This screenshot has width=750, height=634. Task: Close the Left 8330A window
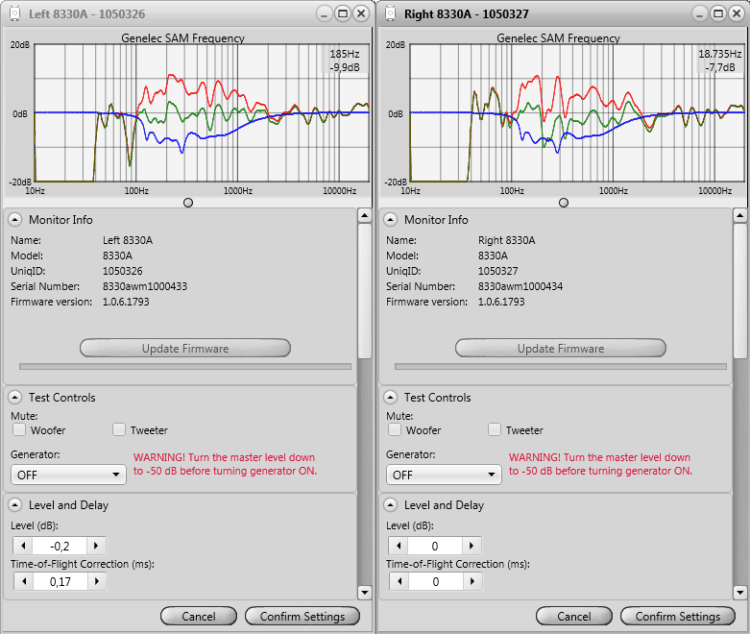(x=361, y=13)
